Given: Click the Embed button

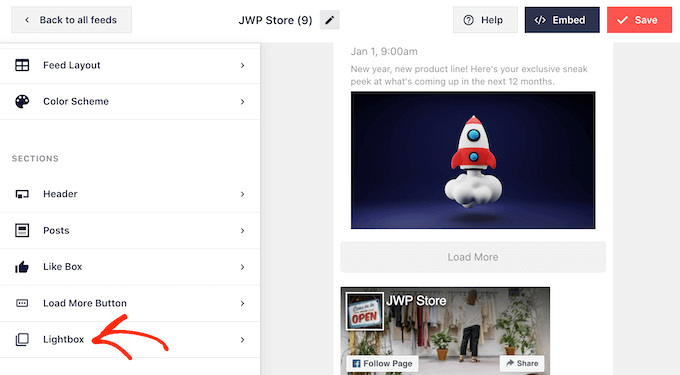Looking at the screenshot, I should point(562,20).
